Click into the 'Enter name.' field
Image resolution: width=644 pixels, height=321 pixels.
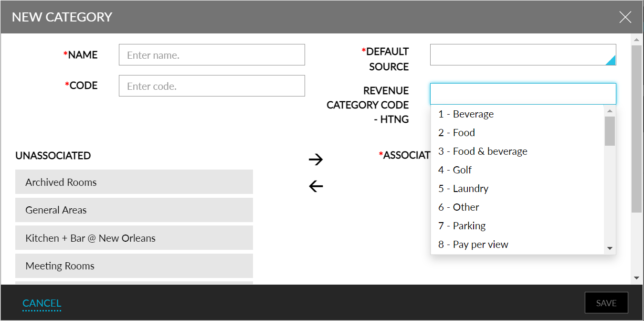tap(211, 54)
